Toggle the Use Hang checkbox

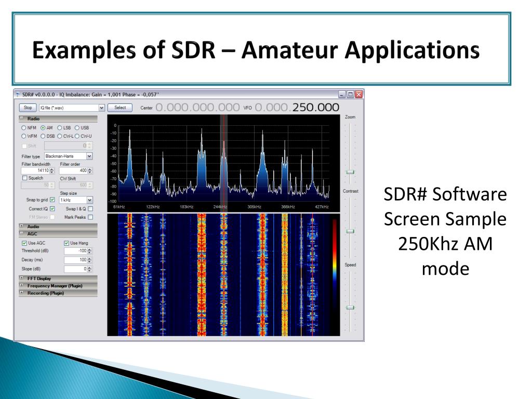(x=66, y=243)
